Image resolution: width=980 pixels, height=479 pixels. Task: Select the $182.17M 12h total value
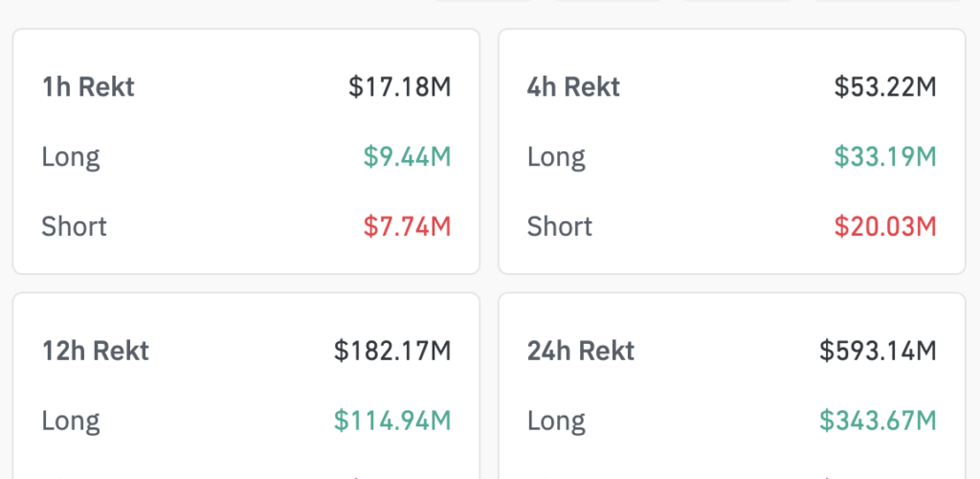click(x=392, y=351)
